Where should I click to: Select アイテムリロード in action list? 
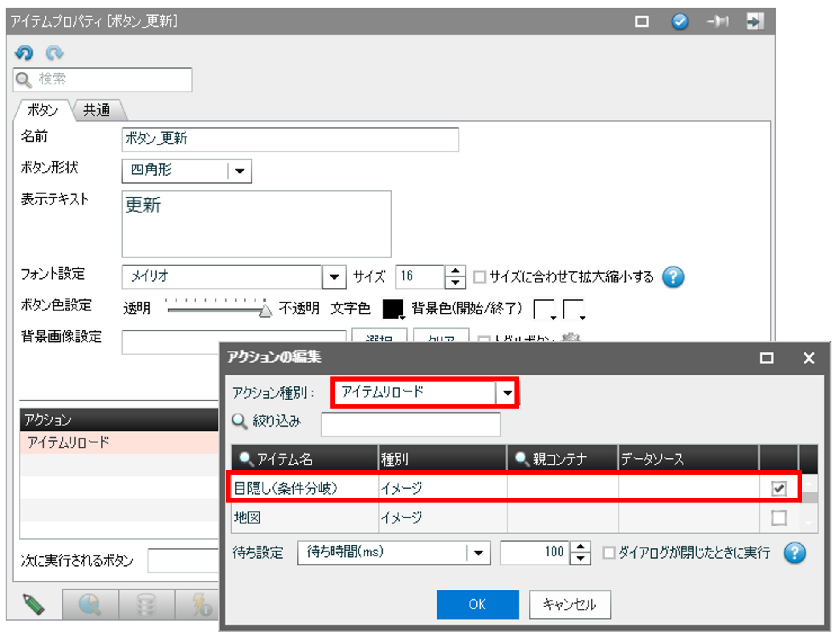coord(120,442)
